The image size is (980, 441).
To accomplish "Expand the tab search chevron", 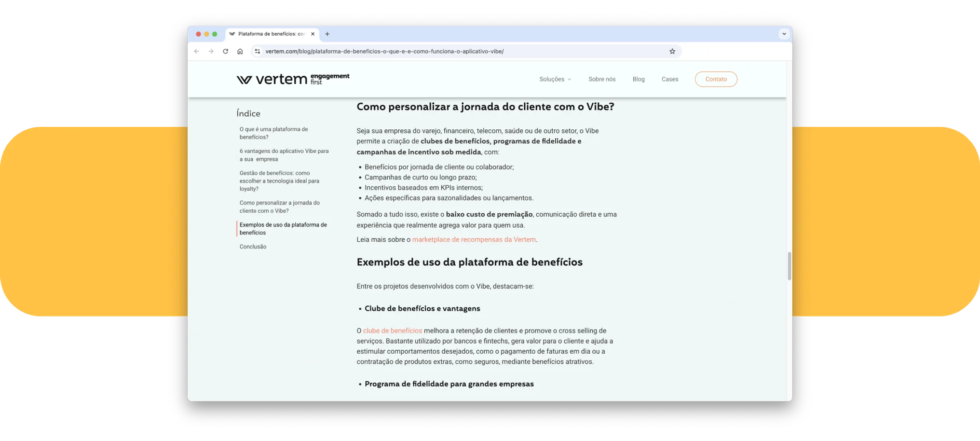I will click(784, 34).
